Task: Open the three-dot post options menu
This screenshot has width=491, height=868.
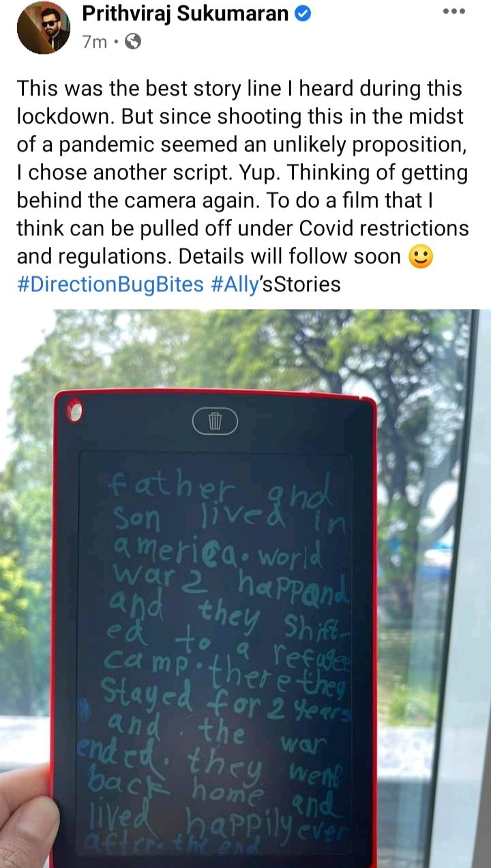Action: pos(453,10)
